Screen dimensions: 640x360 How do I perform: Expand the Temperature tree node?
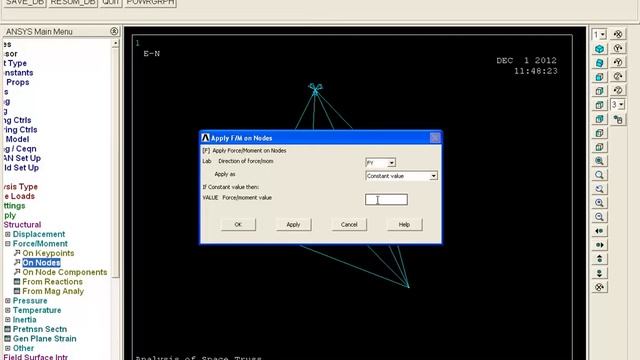7,310
